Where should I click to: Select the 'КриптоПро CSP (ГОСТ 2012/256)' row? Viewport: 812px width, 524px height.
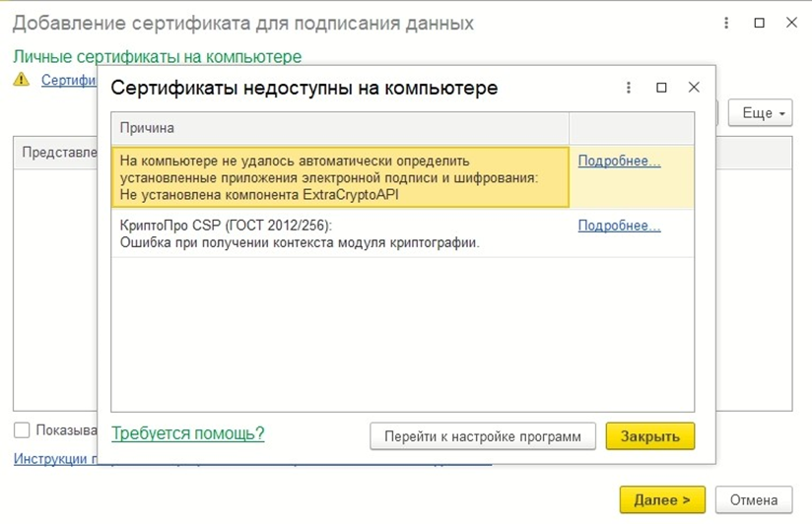coord(402,233)
